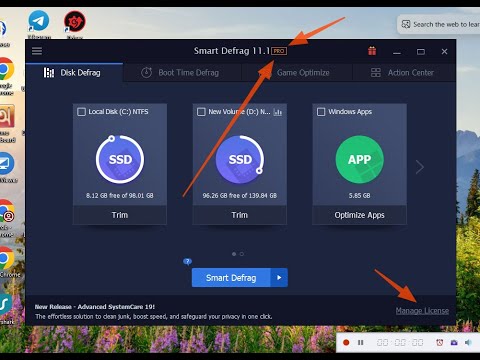Image resolution: width=480 pixels, height=360 pixels.
Task: Open chart icon on New Volume D card
Action: (x=278, y=112)
